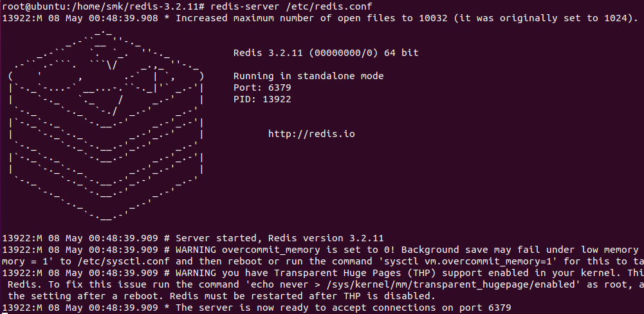The image size is (644, 314).
Task: Click the http://redis.io URL
Action: [311, 134]
